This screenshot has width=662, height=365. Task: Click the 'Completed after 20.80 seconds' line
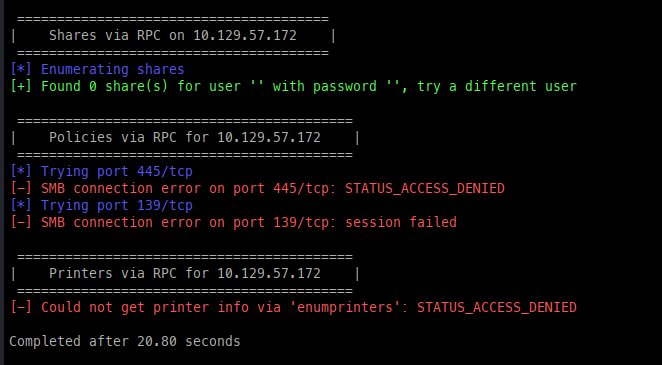[x=125, y=341]
